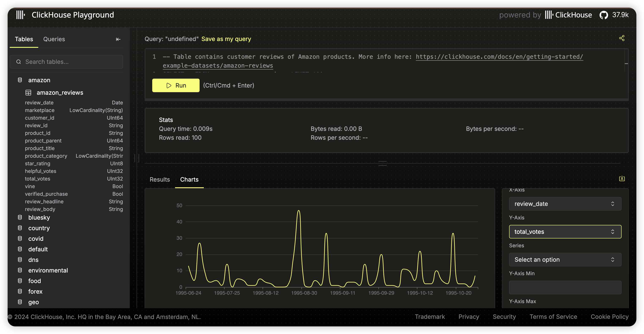This screenshot has height=334, width=644.
Task: Open the Terms of Service link
Action: point(553,317)
